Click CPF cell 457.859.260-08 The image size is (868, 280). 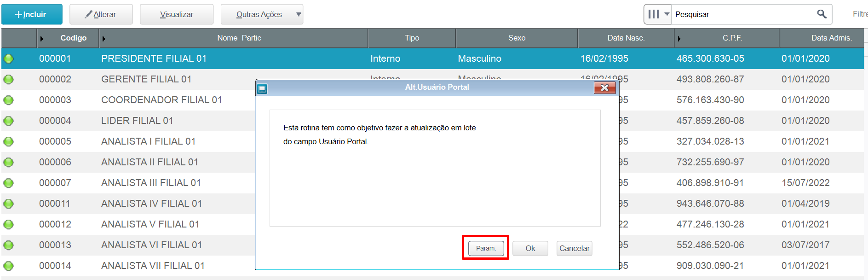tap(710, 121)
